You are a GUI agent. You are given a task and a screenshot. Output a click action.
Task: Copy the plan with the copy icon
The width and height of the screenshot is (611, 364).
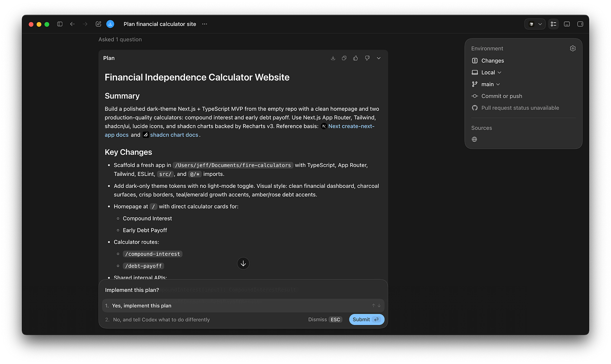pyautogui.click(x=344, y=58)
